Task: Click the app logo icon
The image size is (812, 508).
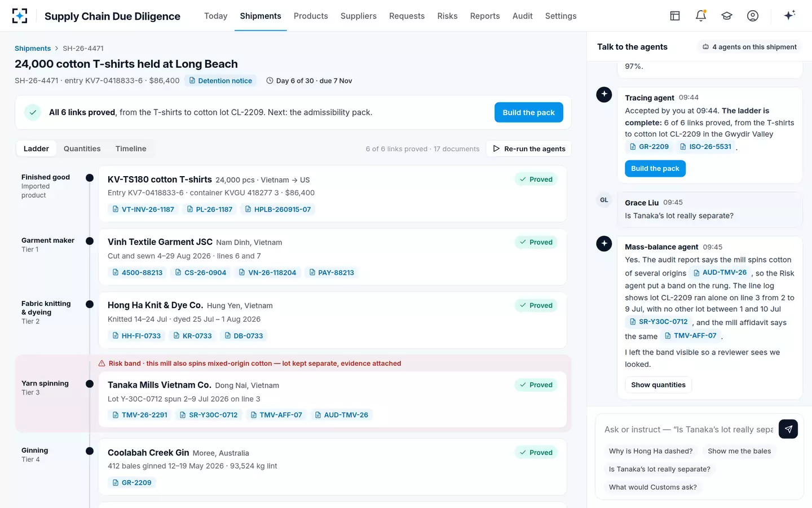Action: pos(20,16)
